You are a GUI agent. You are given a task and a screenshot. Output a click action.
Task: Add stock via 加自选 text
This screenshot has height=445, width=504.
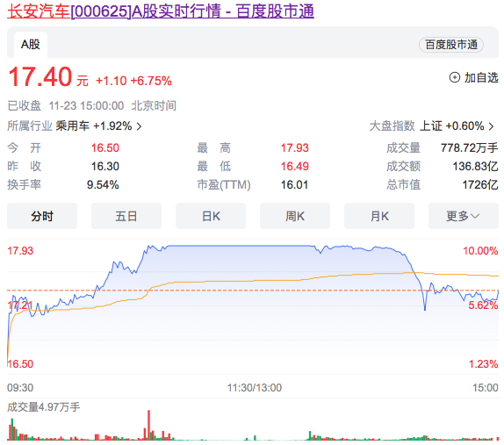(x=481, y=77)
